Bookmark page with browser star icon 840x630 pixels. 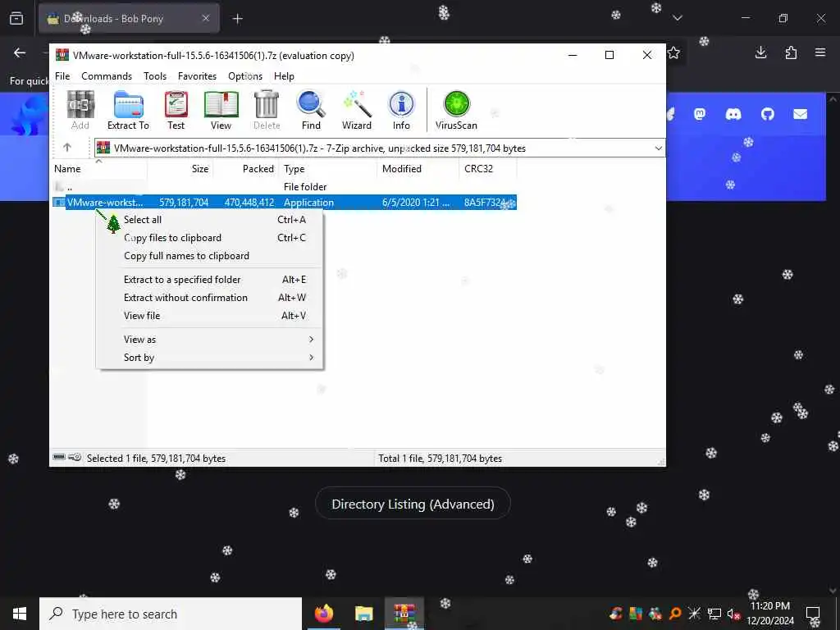tap(674, 52)
